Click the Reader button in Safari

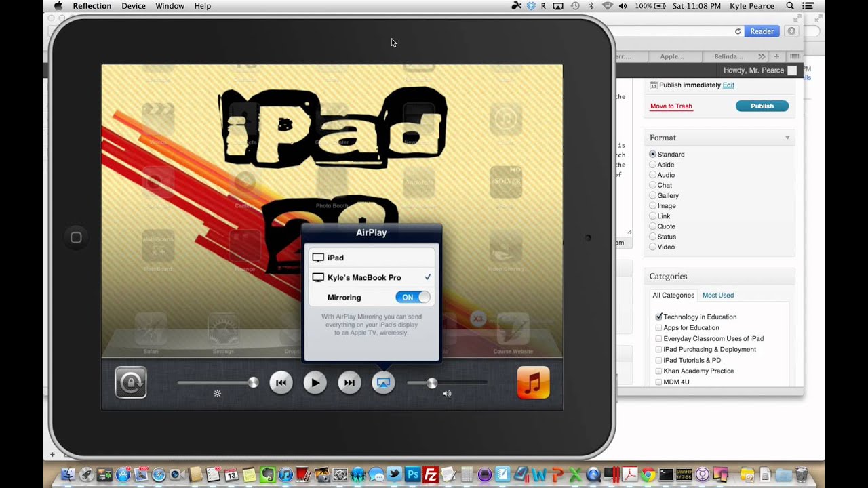coord(762,31)
